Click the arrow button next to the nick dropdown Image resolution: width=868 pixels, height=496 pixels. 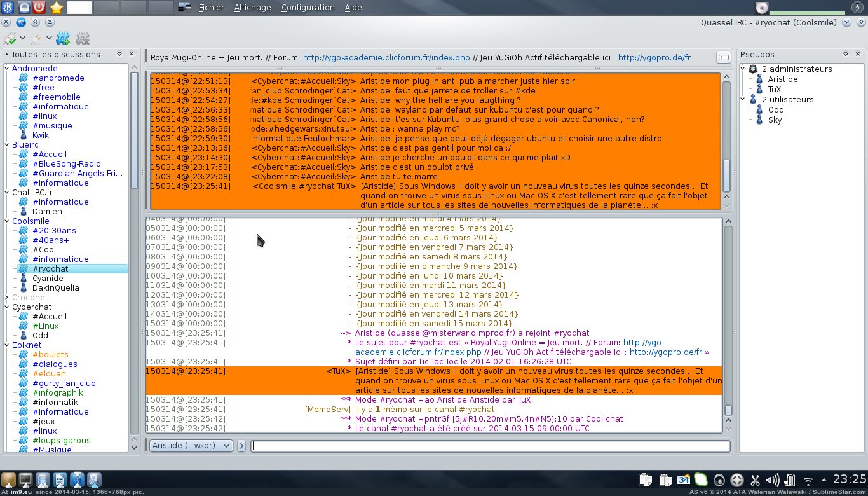pyautogui.click(x=241, y=446)
